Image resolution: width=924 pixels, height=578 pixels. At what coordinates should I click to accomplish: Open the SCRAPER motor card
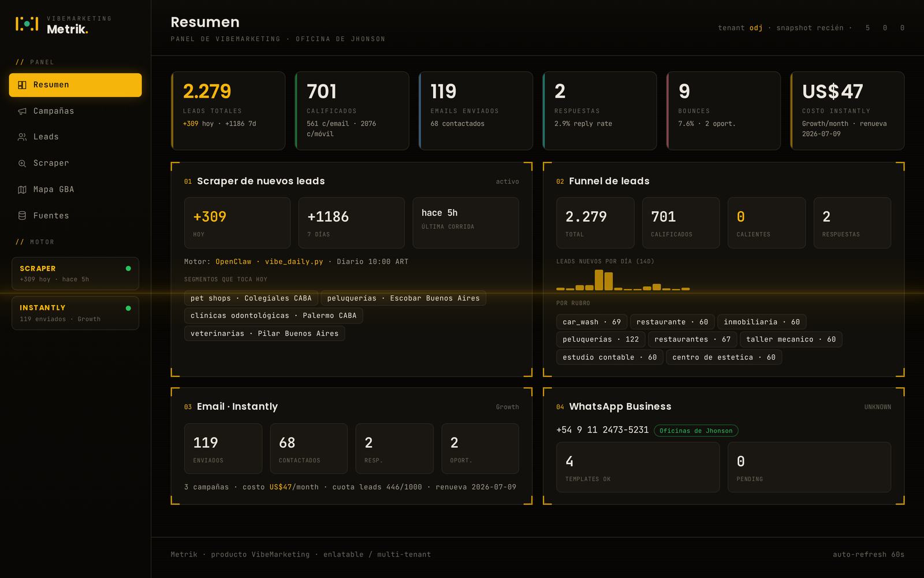(x=75, y=273)
